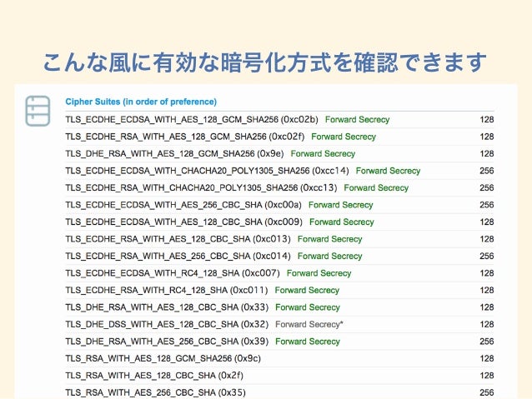Screen dimensions: 532x399
Task: Select the Japanese slide title text
Action: (264, 62)
